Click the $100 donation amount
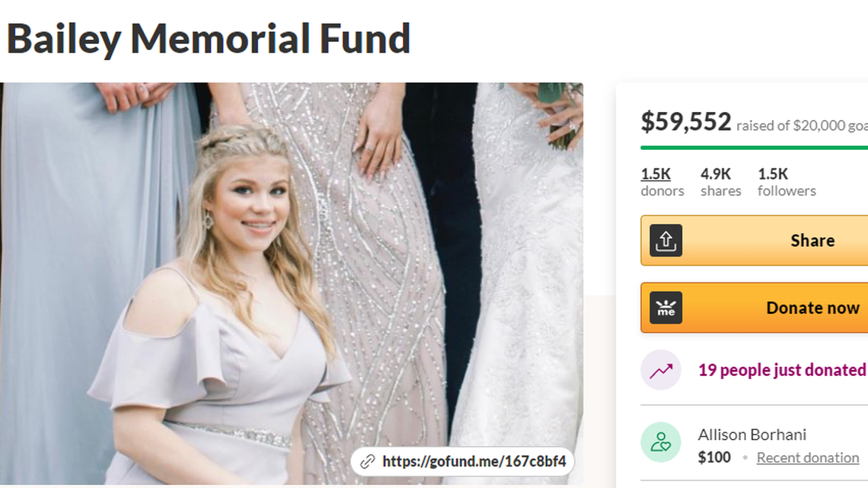Viewport: 868px width, 488px height. pyautogui.click(x=714, y=458)
